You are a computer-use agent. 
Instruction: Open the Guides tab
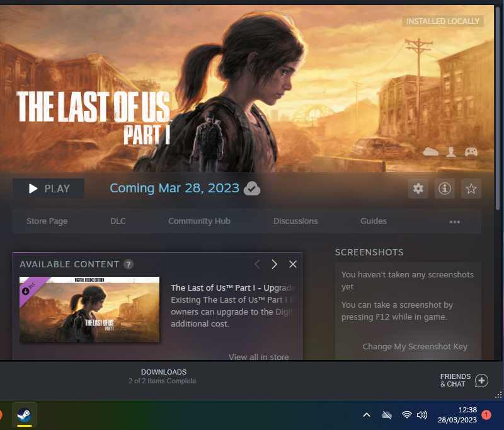pos(373,221)
